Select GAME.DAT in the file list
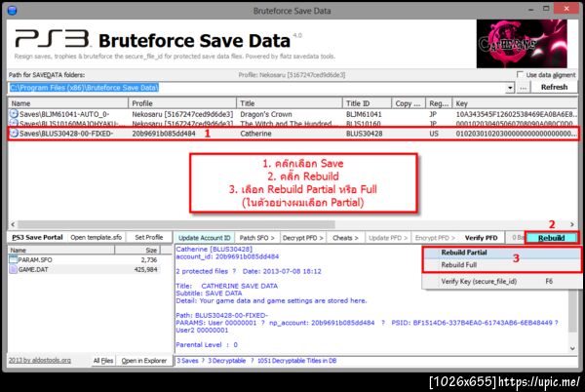The image size is (585, 392). point(84,269)
